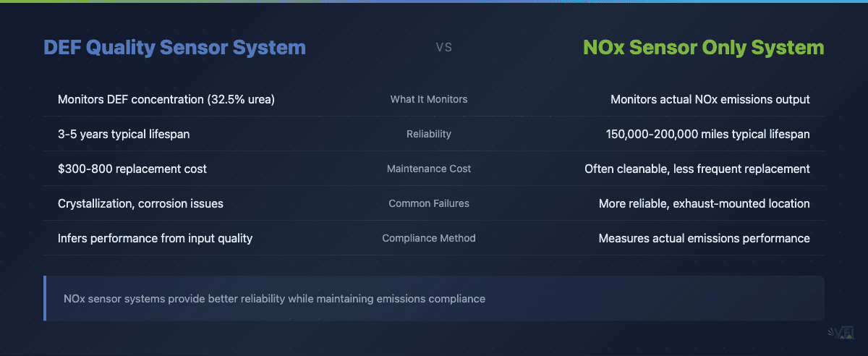Viewport: 868px width, 356px height.
Task: Click the NOx sensor systems summary note
Action: (x=434, y=298)
